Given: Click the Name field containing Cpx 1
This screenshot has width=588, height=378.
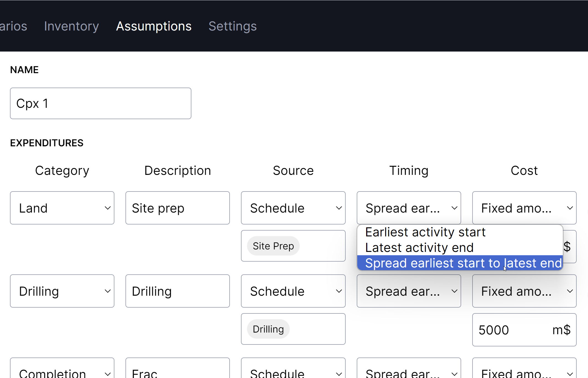Looking at the screenshot, I should tap(101, 103).
